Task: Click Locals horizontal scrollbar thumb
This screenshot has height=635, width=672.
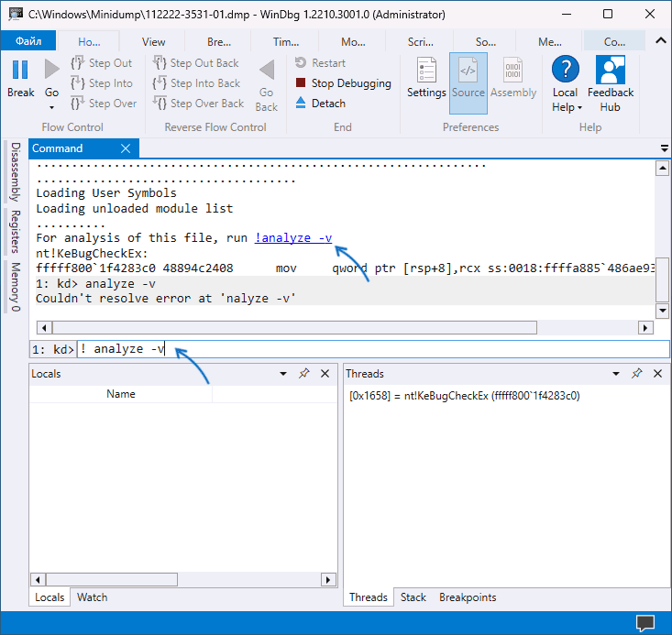Action: coord(112,580)
